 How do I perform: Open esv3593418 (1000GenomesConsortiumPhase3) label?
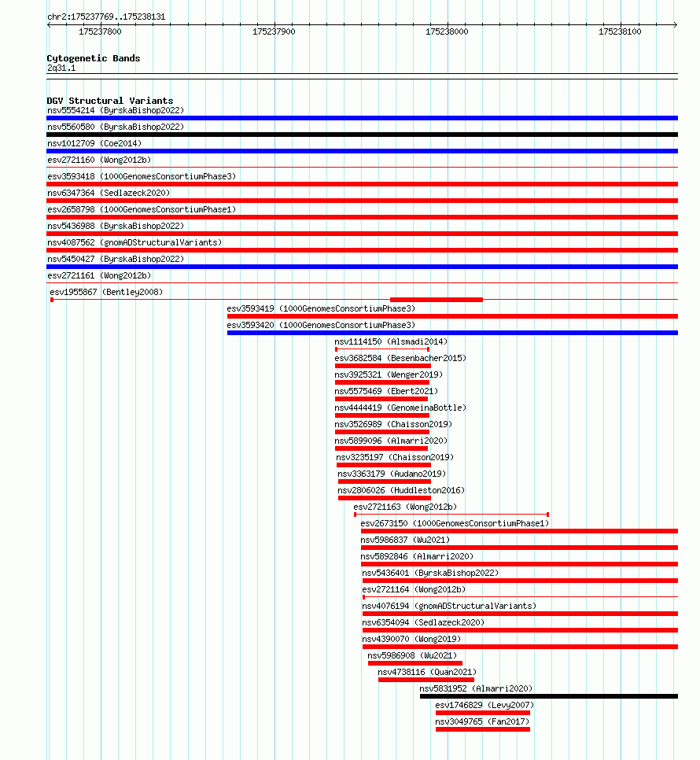[142, 176]
